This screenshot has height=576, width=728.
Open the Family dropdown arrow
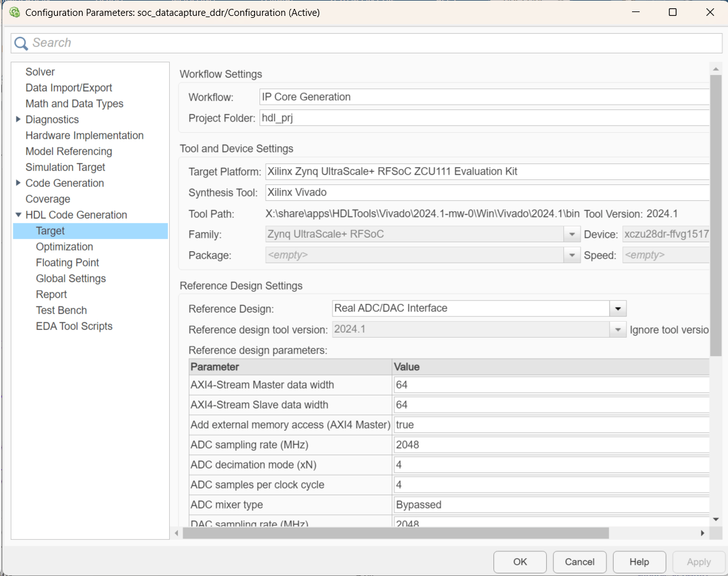(x=572, y=235)
